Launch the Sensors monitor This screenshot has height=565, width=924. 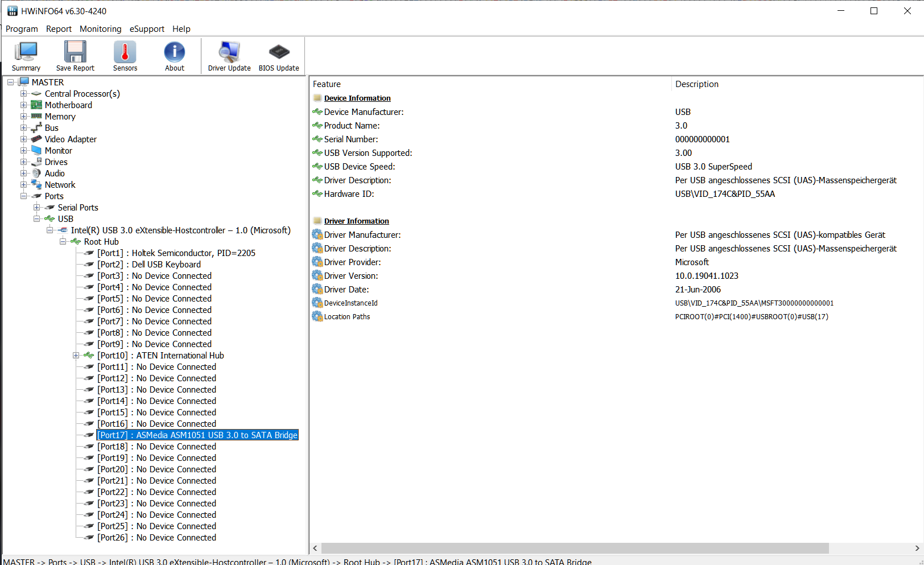(125, 55)
